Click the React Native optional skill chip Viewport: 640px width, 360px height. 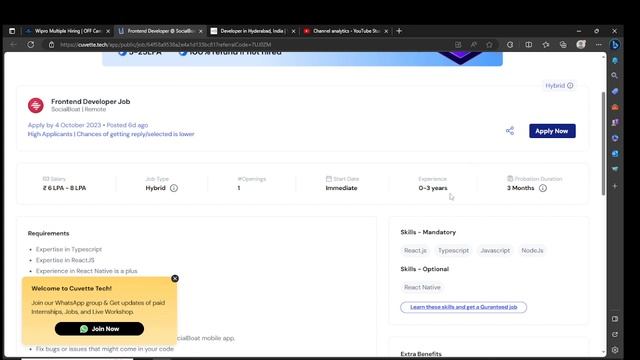422,287
